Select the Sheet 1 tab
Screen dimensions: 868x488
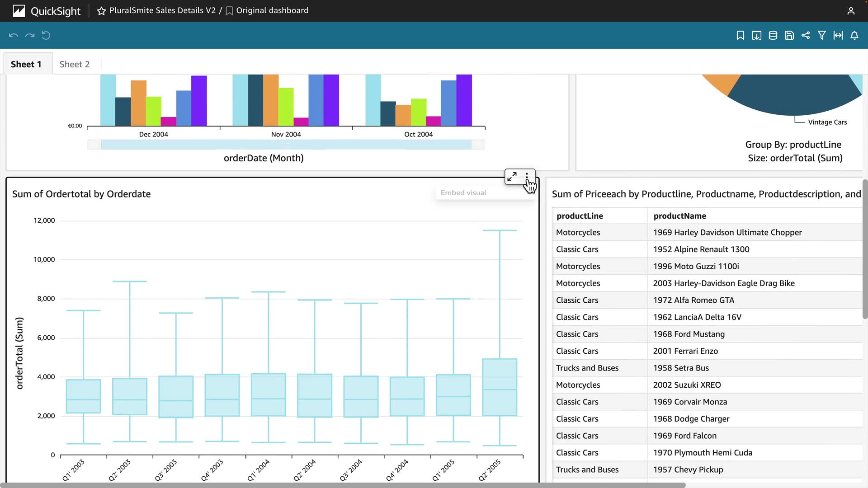(x=26, y=64)
